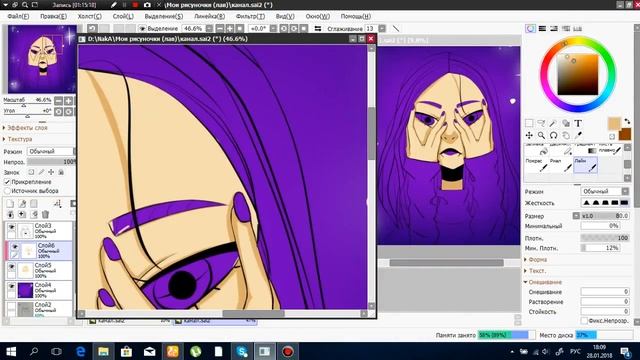
Task: Adjust the Размер brush size slider
Action: pyautogui.click(x=605, y=216)
